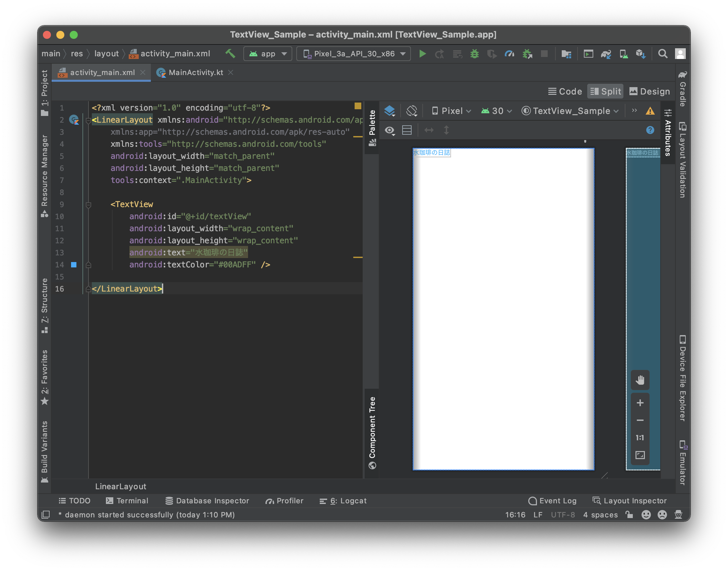The height and width of the screenshot is (571, 728).
Task: Open the Profiler with the gauge icon
Action: (x=509, y=54)
